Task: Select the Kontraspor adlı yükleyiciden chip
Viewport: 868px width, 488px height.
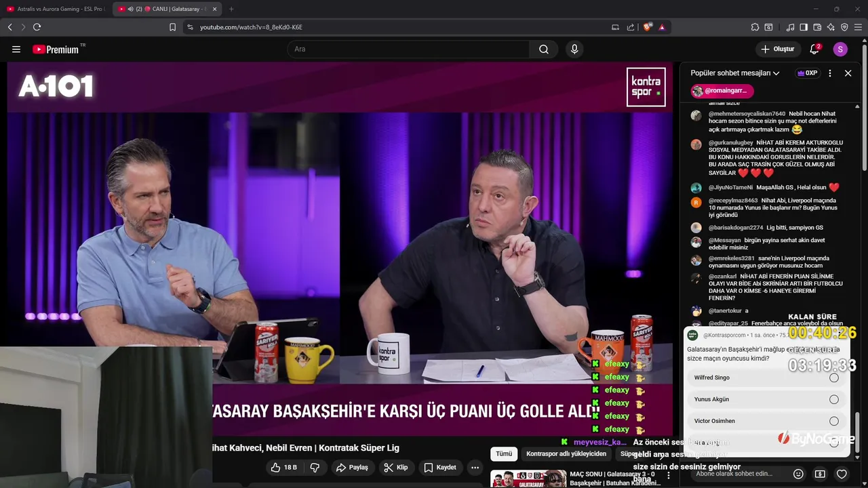Action: pyautogui.click(x=566, y=454)
